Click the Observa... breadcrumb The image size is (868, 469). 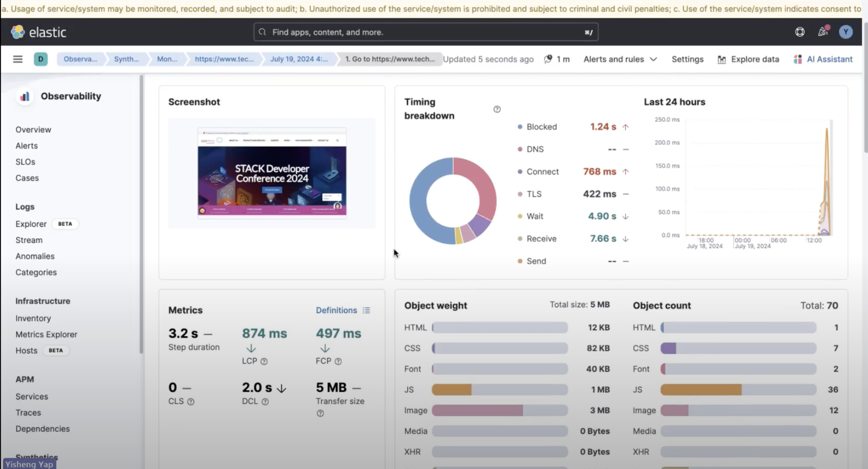80,59
